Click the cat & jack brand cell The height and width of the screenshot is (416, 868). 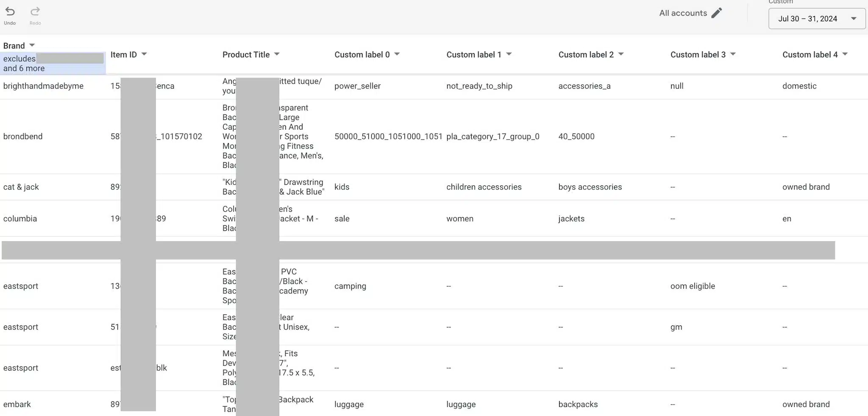[21, 187]
